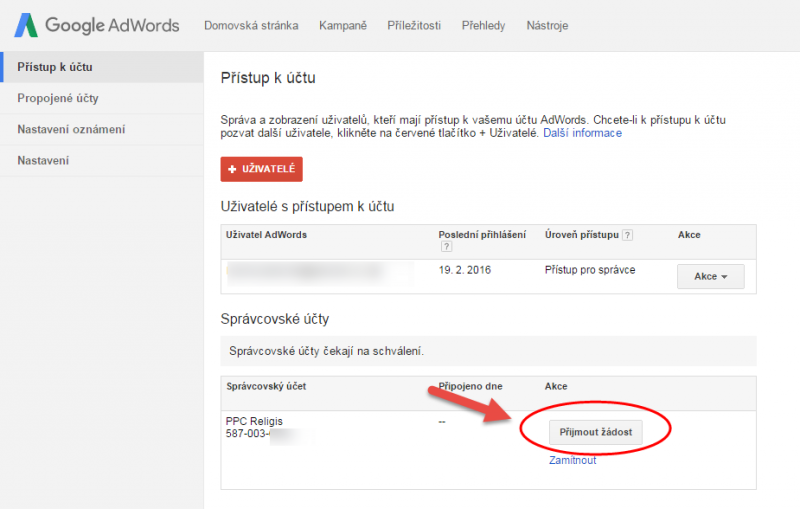
Task: Switch to Přehledy in the top navigation
Action: point(483,26)
